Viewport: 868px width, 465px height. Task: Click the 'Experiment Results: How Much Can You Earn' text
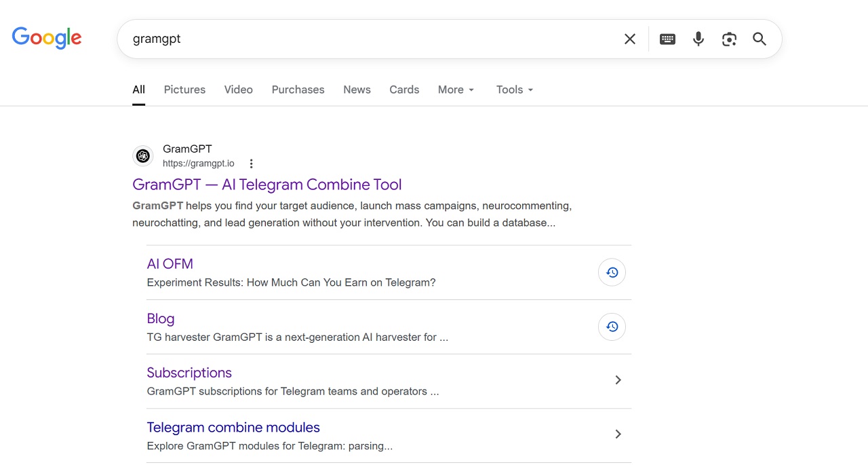(x=291, y=282)
